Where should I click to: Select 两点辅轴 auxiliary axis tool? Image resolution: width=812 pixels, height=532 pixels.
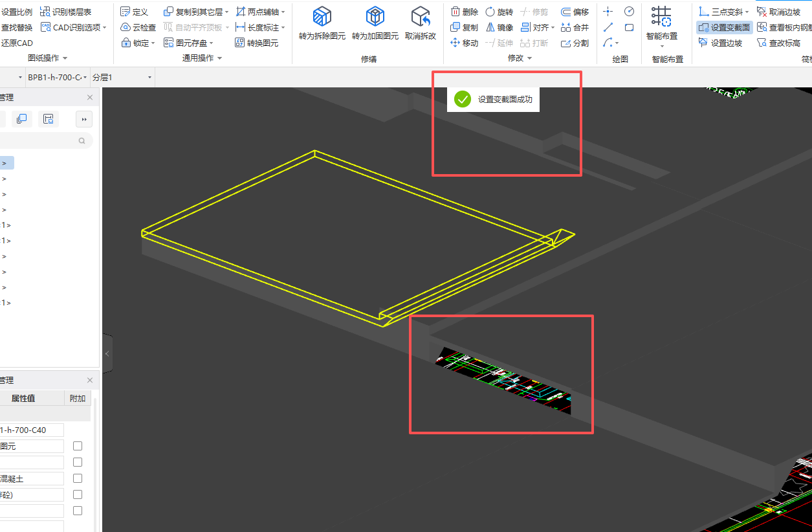[259, 12]
